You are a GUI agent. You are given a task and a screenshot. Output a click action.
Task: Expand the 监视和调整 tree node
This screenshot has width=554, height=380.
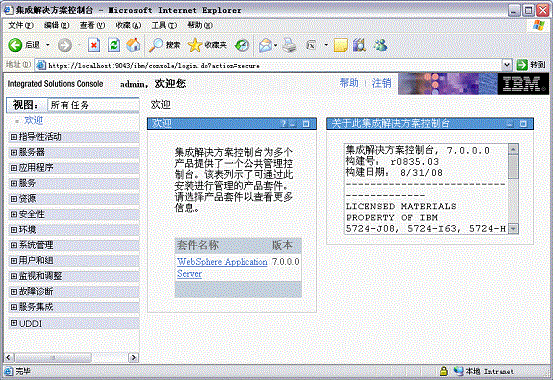14,276
